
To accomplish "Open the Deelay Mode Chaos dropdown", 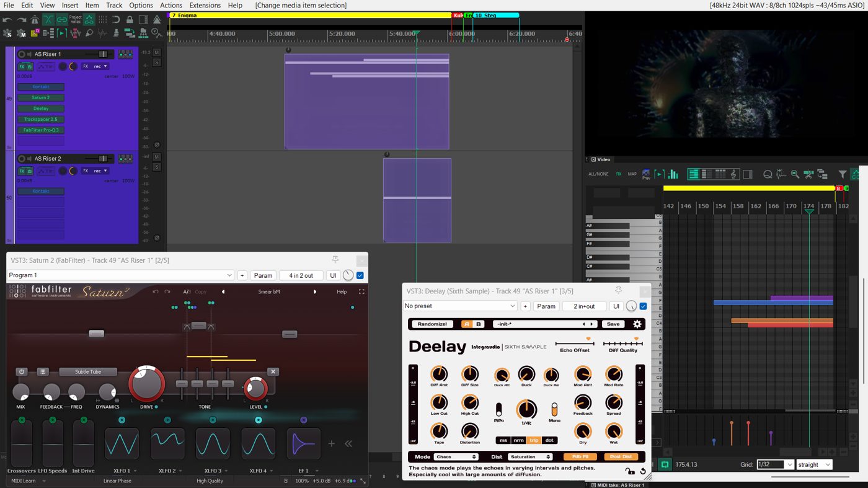I will tap(456, 457).
